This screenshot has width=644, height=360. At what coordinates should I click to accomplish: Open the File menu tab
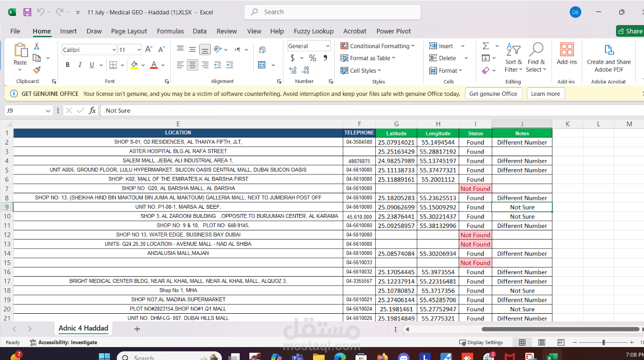[x=15, y=31]
